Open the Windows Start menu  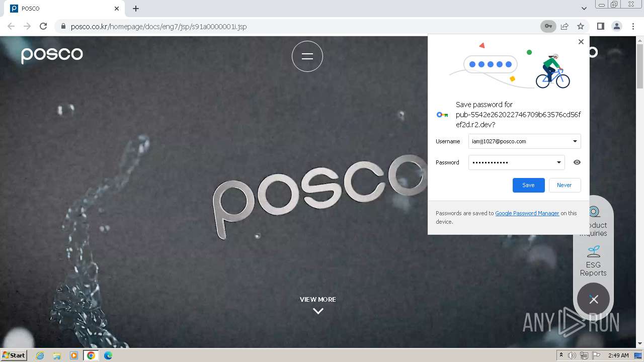click(x=14, y=355)
